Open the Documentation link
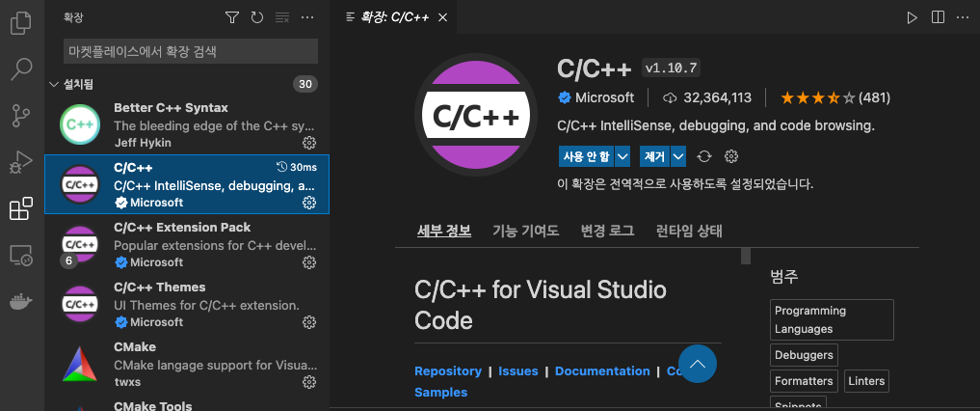This screenshot has width=980, height=411. click(602, 371)
